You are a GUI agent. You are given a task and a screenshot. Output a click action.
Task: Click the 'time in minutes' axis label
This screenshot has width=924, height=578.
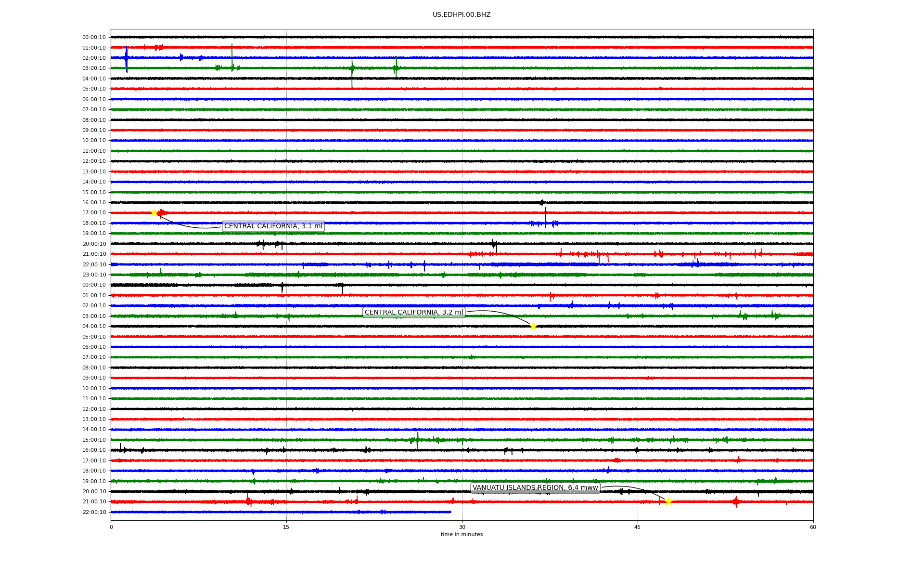462,535
